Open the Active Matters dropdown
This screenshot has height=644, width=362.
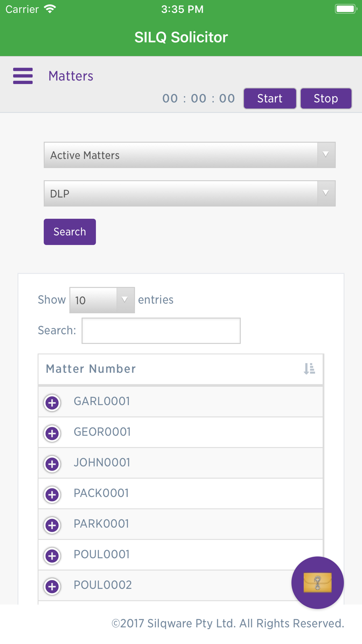(x=190, y=155)
